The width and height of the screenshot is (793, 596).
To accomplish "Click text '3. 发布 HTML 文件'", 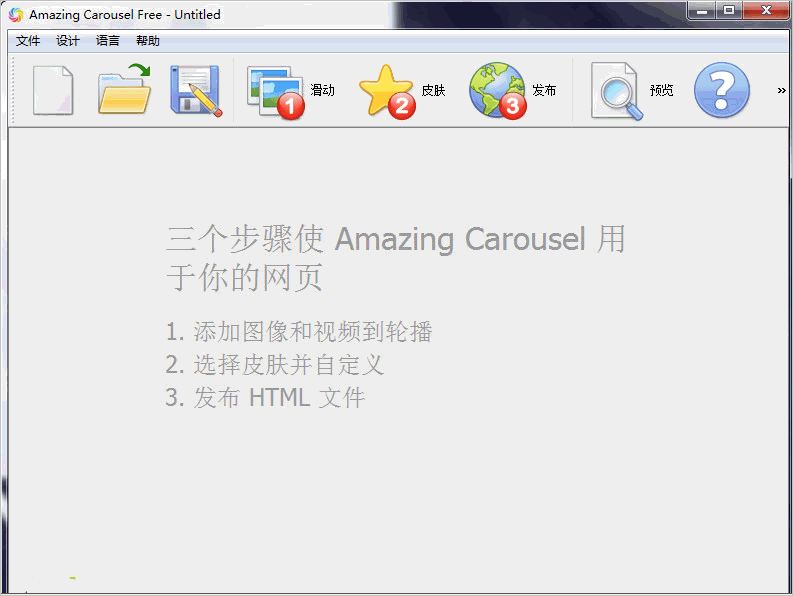I will 266,398.
